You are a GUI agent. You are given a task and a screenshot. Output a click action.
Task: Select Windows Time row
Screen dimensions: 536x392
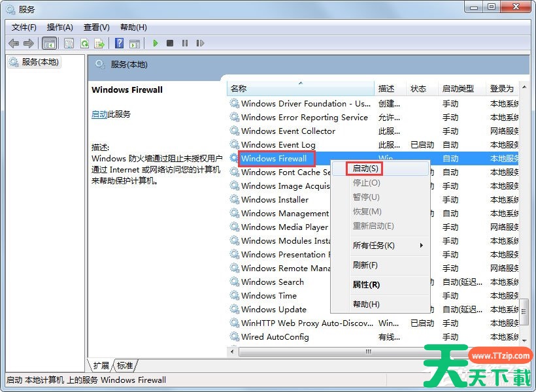pyautogui.click(x=280, y=295)
